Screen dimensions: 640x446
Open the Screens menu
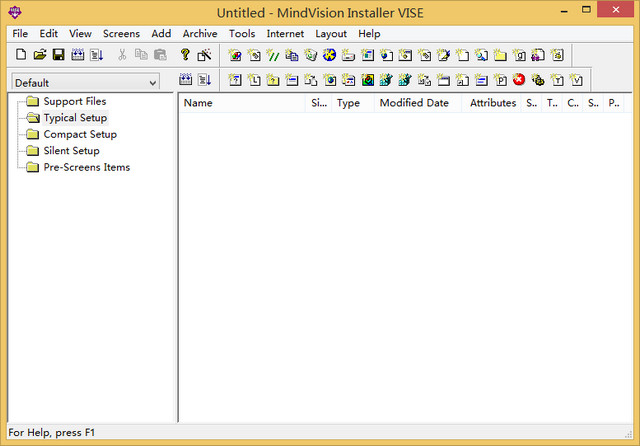pyautogui.click(x=121, y=34)
